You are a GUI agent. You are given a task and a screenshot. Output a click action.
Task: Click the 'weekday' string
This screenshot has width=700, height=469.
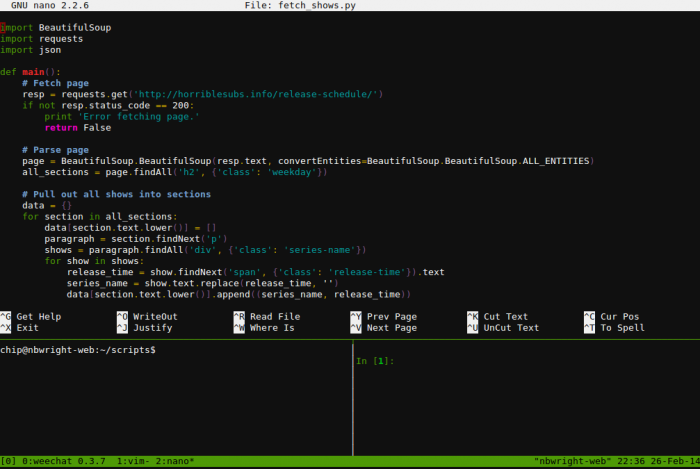coord(292,172)
